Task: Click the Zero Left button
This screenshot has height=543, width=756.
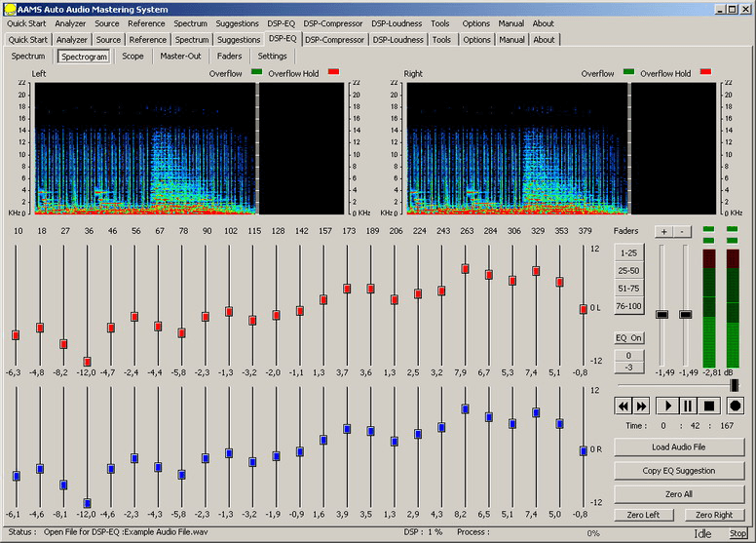Action: tap(643, 515)
